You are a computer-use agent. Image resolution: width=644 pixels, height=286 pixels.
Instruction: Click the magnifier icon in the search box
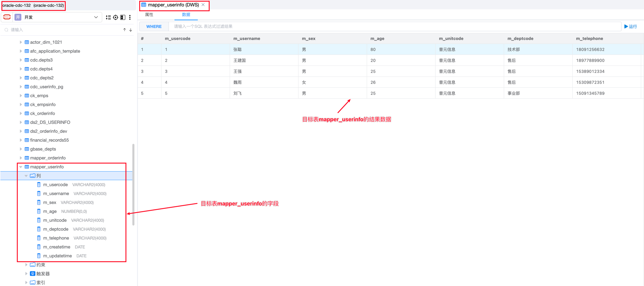coord(7,30)
